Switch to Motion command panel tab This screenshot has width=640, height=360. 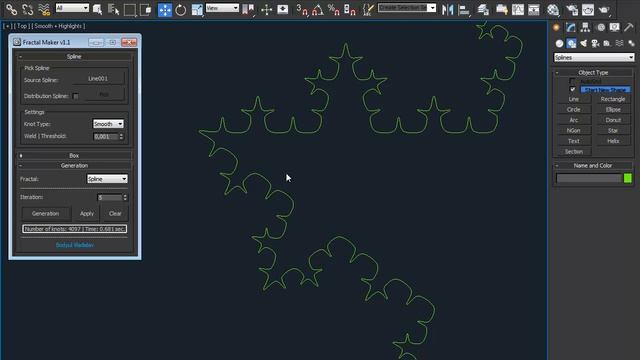point(600,27)
